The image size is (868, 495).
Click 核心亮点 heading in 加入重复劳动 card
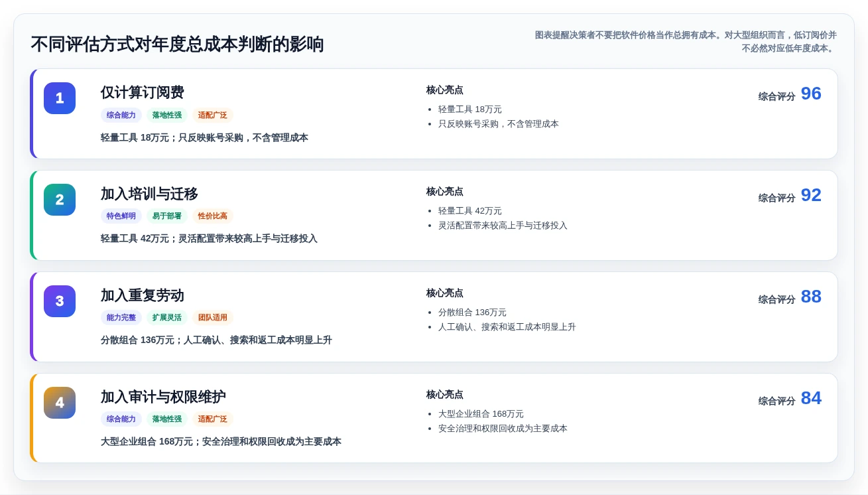pyautogui.click(x=445, y=293)
